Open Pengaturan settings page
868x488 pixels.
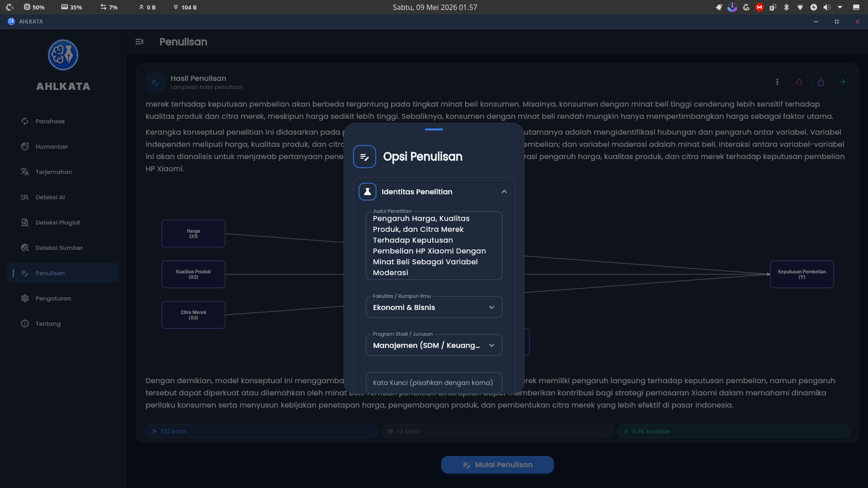tap(63, 298)
